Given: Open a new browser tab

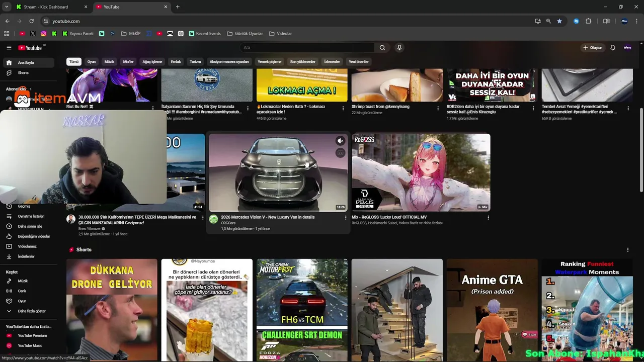Looking at the screenshot, I should [178, 7].
